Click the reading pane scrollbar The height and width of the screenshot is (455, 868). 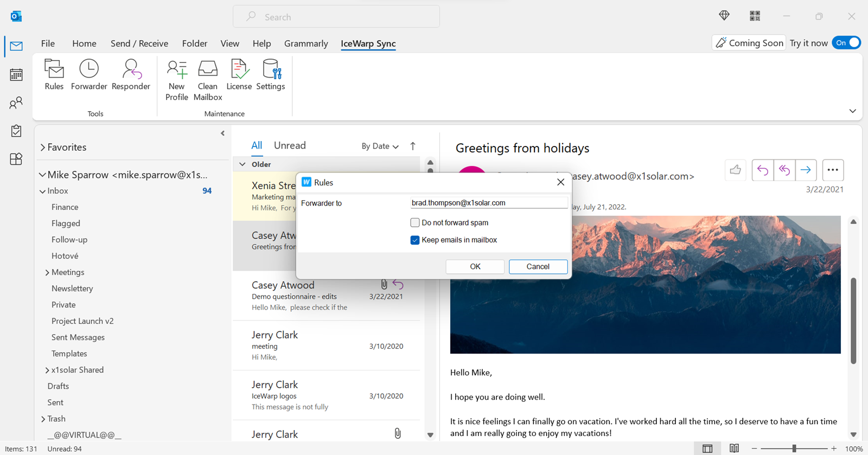(853, 321)
